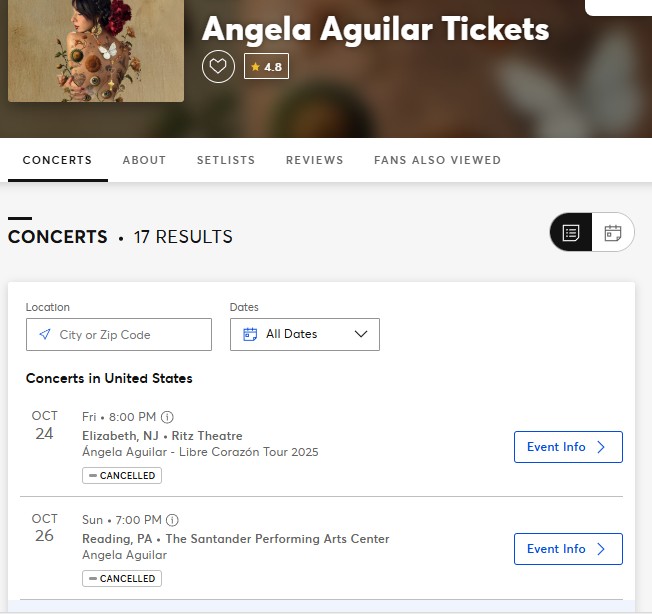
Task: Click the info icon beside 8:00 PM
Action: point(168,417)
